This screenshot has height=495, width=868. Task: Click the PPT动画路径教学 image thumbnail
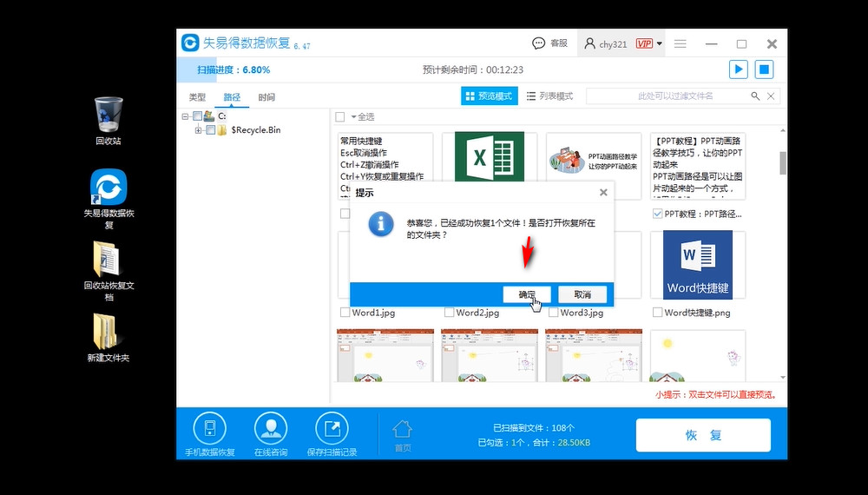click(x=594, y=162)
